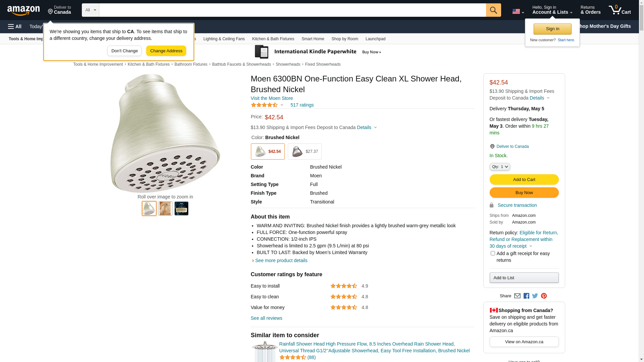644x362 pixels.
Task: Go to the Smart Home tab
Action: click(x=313, y=39)
